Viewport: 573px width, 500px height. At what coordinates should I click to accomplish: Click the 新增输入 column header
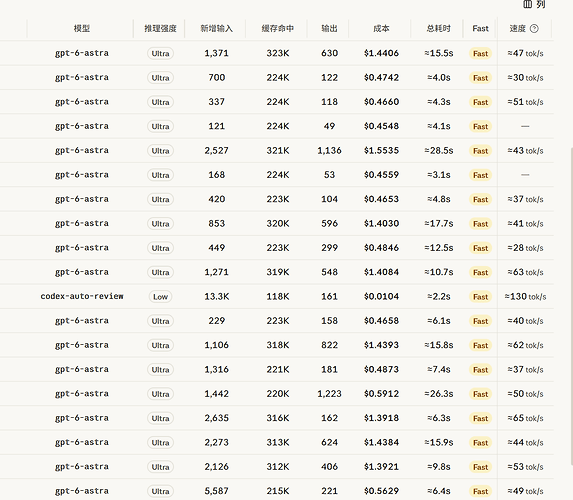pos(216,29)
